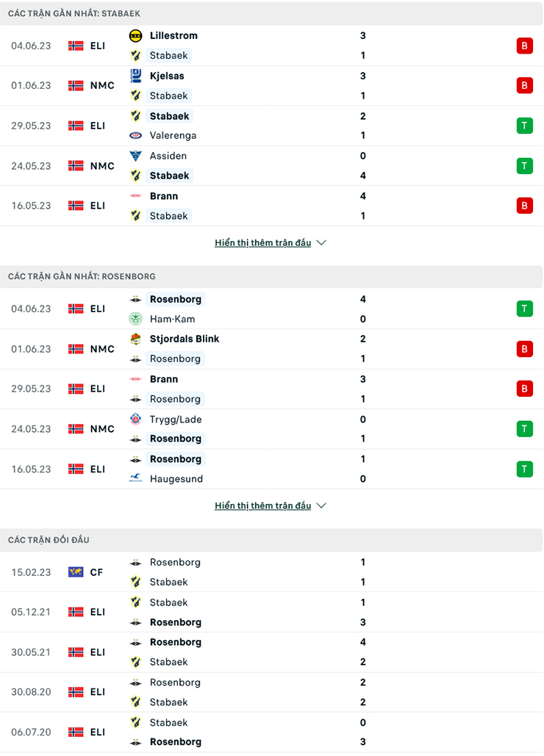Screen dimensions: 544x756
Task: Click the Valerenga club badge
Action: (136, 135)
